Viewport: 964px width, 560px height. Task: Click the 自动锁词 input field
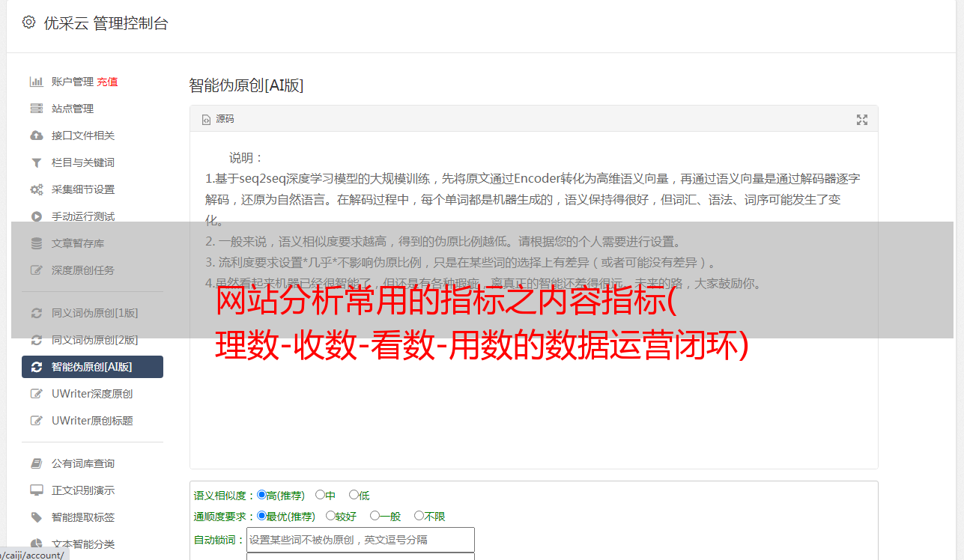coord(360,540)
